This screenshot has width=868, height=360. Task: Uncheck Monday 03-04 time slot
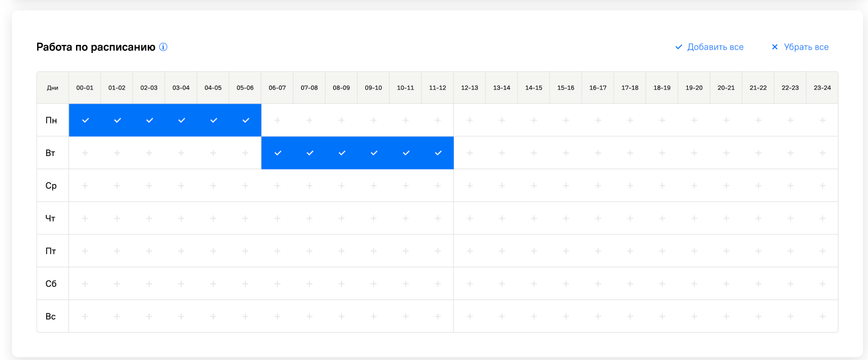[x=181, y=121]
